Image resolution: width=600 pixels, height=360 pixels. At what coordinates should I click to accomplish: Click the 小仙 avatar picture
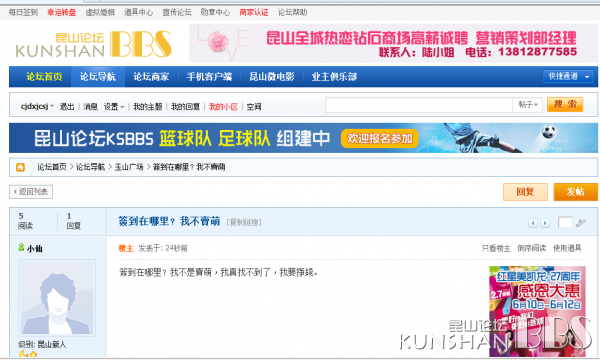[57, 298]
